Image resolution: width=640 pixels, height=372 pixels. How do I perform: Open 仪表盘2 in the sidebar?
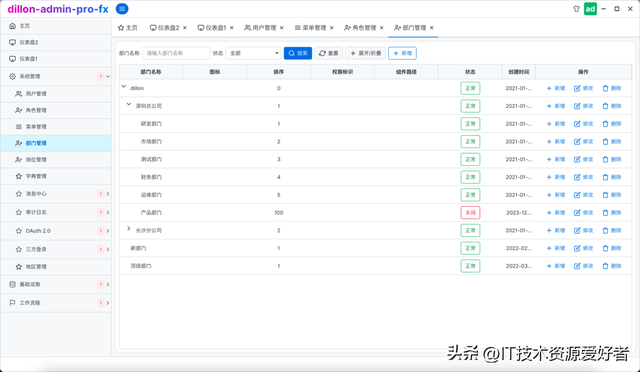coord(56,42)
